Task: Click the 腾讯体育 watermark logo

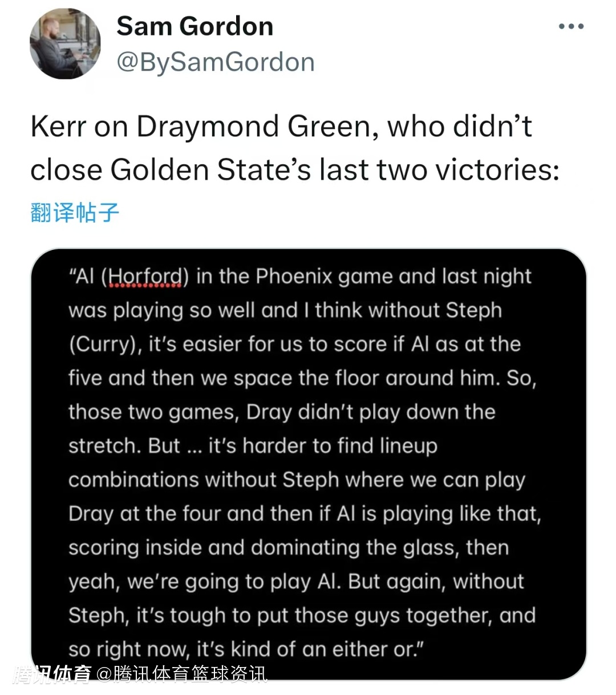Action: click(x=52, y=675)
